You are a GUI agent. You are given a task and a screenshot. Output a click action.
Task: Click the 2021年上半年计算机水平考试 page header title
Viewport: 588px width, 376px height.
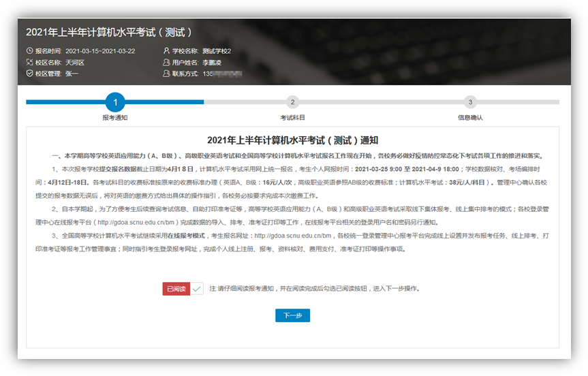click(x=110, y=32)
